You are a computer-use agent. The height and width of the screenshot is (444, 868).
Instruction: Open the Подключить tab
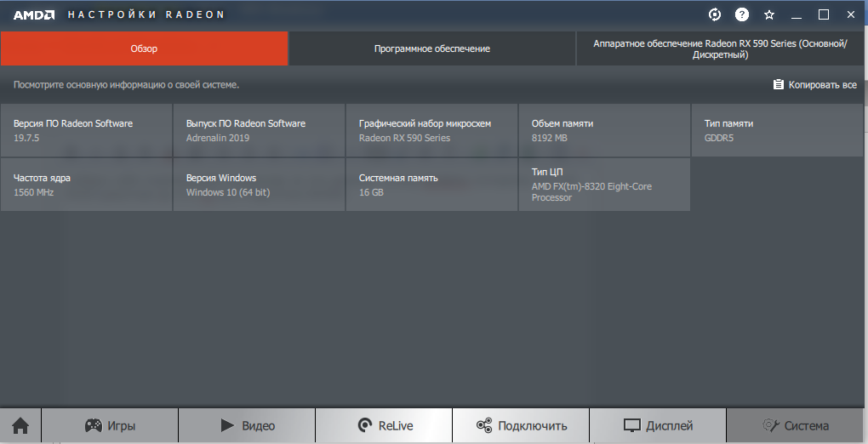521,426
